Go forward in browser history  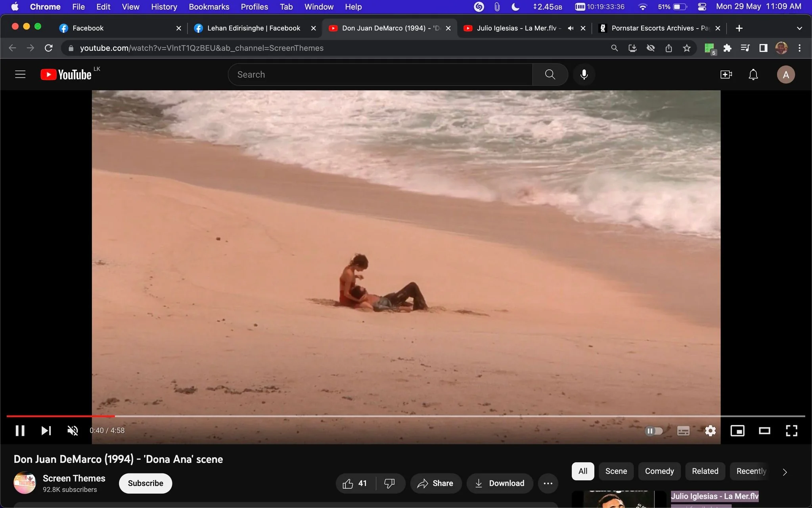[x=31, y=48]
